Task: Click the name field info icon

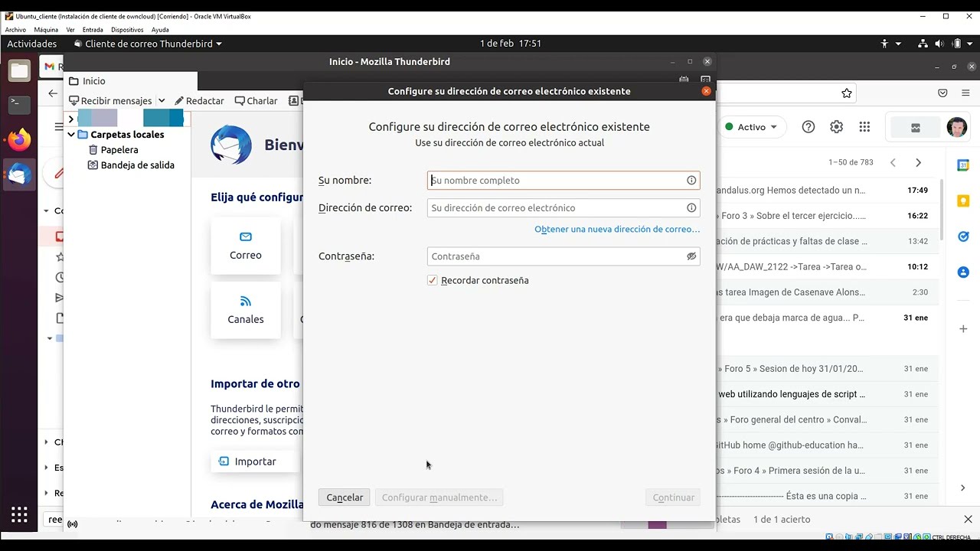Action: (x=691, y=181)
